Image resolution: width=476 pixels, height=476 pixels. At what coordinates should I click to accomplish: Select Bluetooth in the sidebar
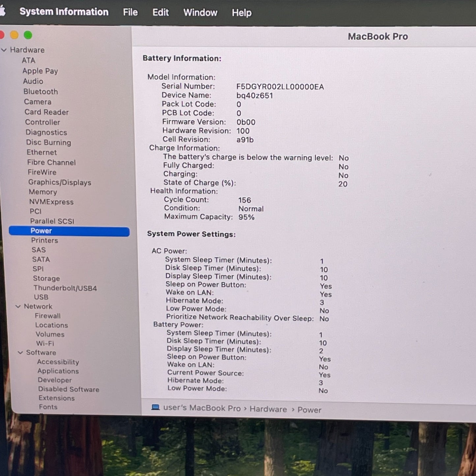click(x=41, y=92)
